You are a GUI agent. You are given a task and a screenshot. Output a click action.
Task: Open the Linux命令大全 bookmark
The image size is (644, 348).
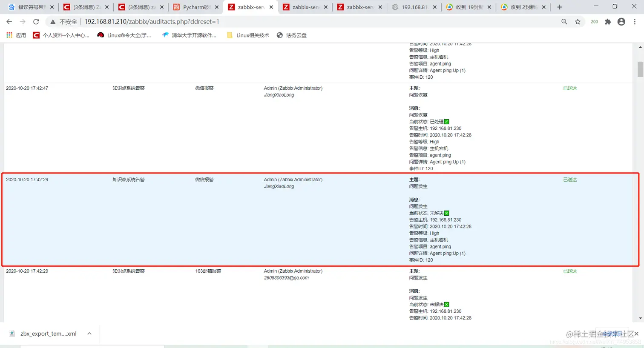[x=124, y=35]
